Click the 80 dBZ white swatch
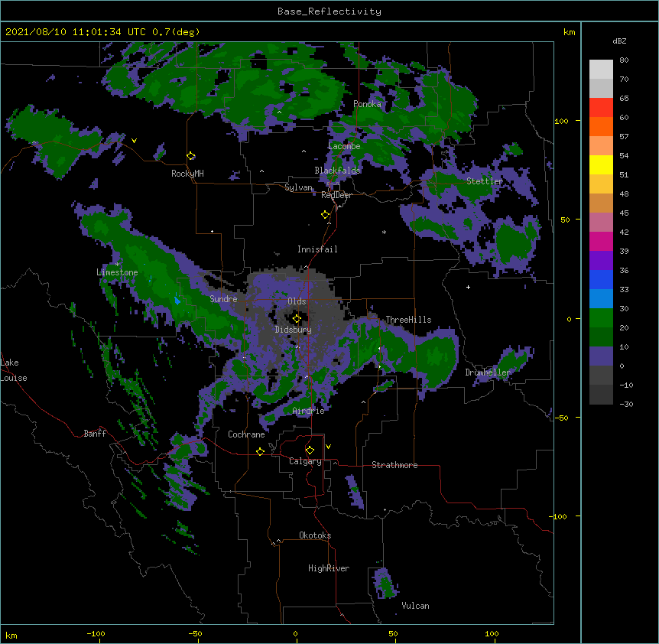Screen dimensions: 659x644 pyautogui.click(x=601, y=70)
